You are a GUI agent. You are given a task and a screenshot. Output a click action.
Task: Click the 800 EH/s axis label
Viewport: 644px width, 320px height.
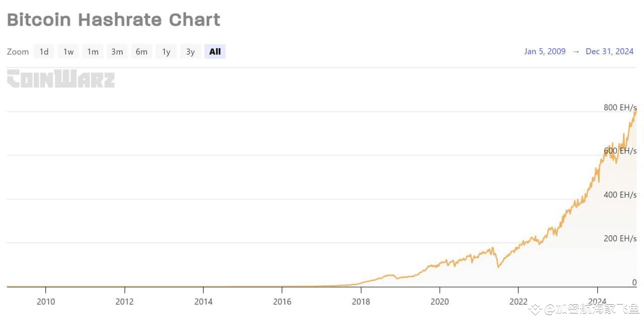(620, 107)
